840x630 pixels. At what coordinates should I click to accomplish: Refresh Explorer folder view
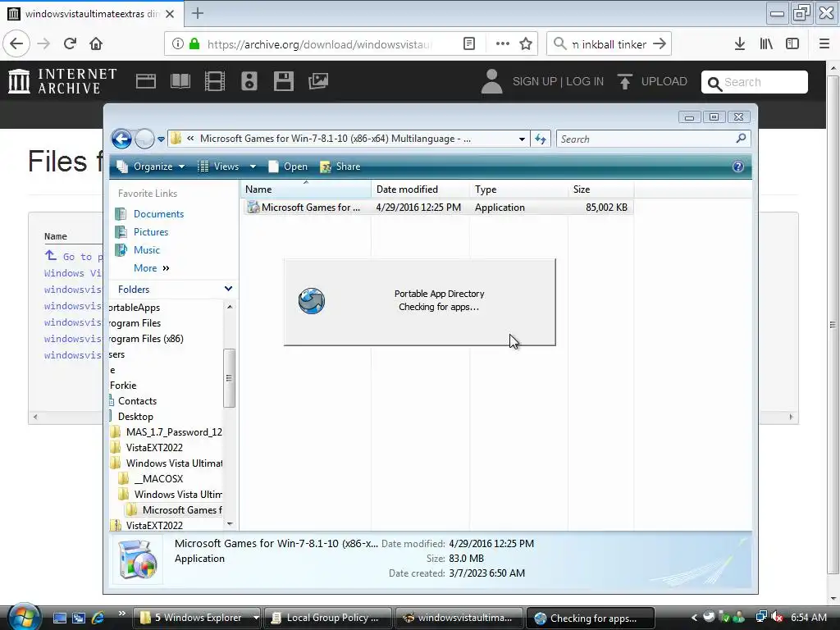pos(541,139)
